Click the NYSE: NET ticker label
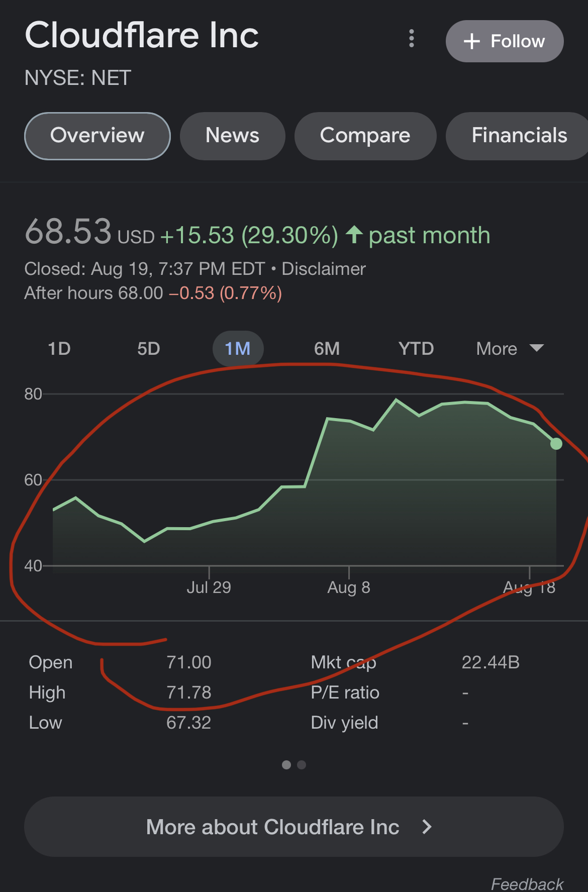This screenshot has height=892, width=588. point(78,78)
